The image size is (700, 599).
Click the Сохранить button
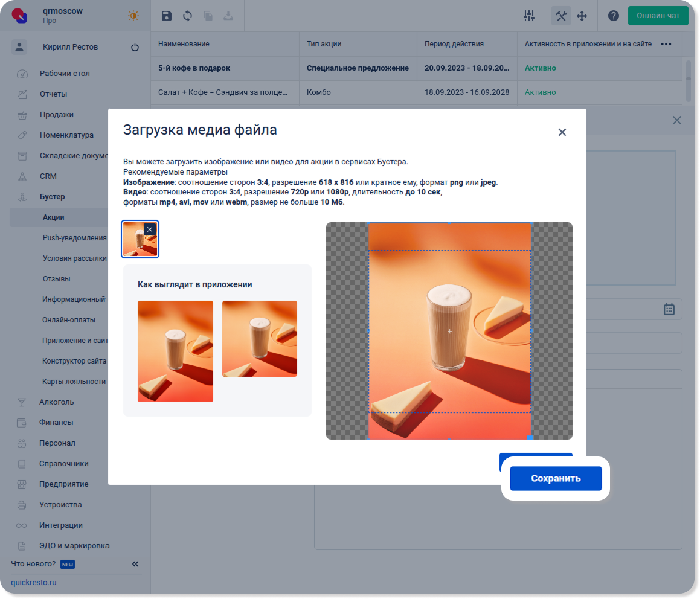click(555, 478)
